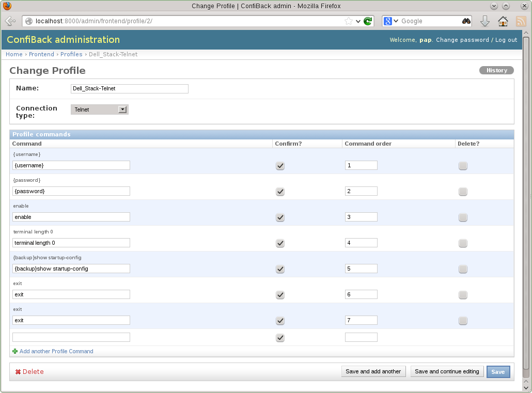Open the Profiles breadcrumb
This screenshot has height=393, width=532.
click(x=71, y=54)
